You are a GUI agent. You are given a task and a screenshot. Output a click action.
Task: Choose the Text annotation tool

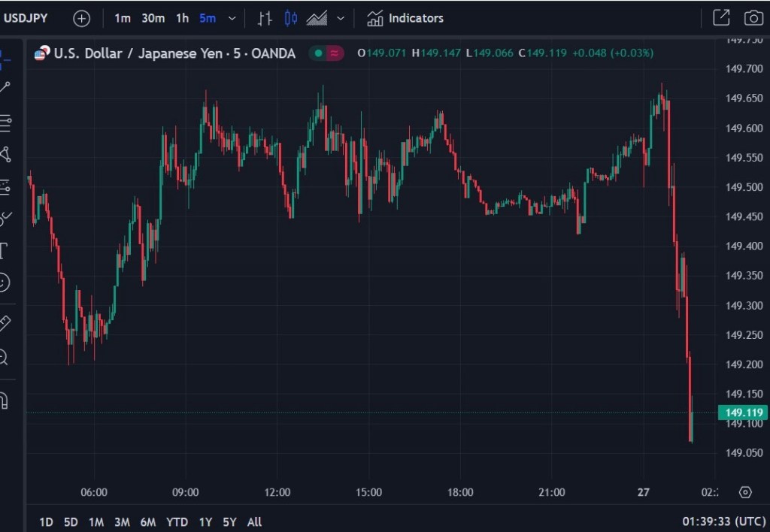[4, 250]
